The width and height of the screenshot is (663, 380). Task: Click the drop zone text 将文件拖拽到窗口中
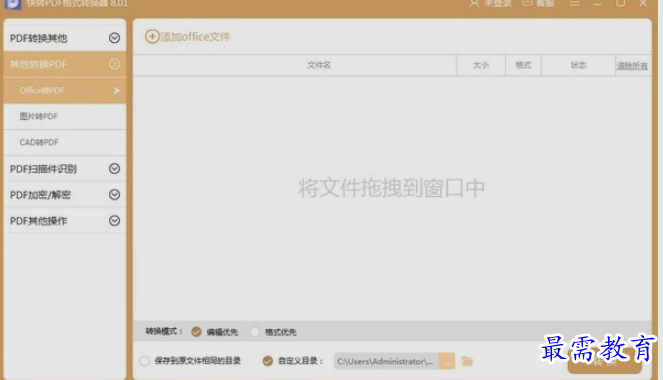[392, 188]
